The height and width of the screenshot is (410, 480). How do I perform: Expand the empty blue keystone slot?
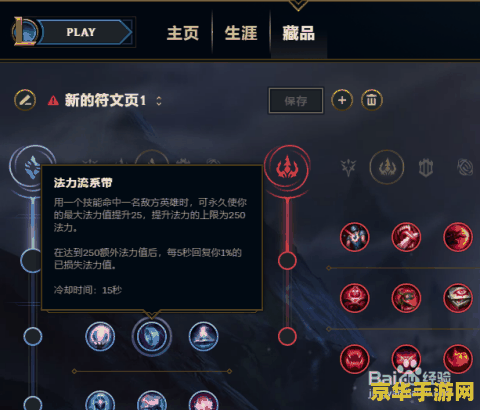coord(31,260)
